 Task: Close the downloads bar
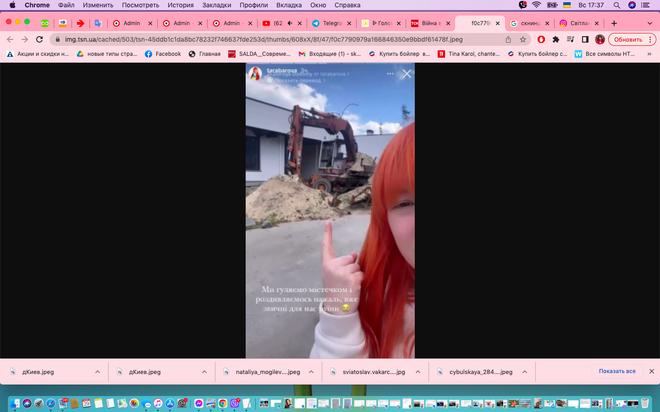pos(649,371)
